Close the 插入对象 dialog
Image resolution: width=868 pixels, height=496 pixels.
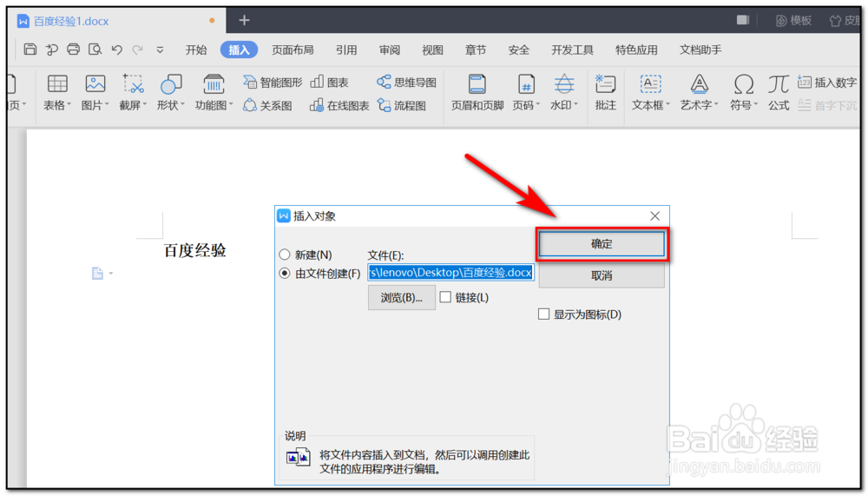(654, 215)
